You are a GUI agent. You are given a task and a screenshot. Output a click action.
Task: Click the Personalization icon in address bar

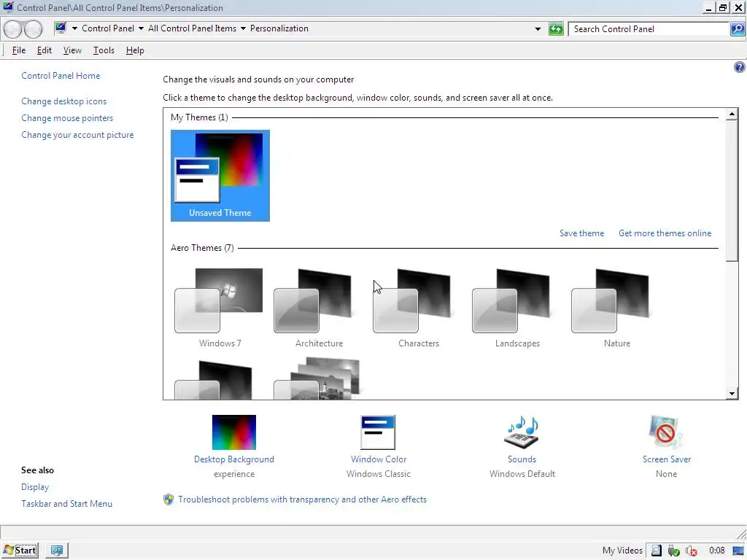[x=61, y=28]
